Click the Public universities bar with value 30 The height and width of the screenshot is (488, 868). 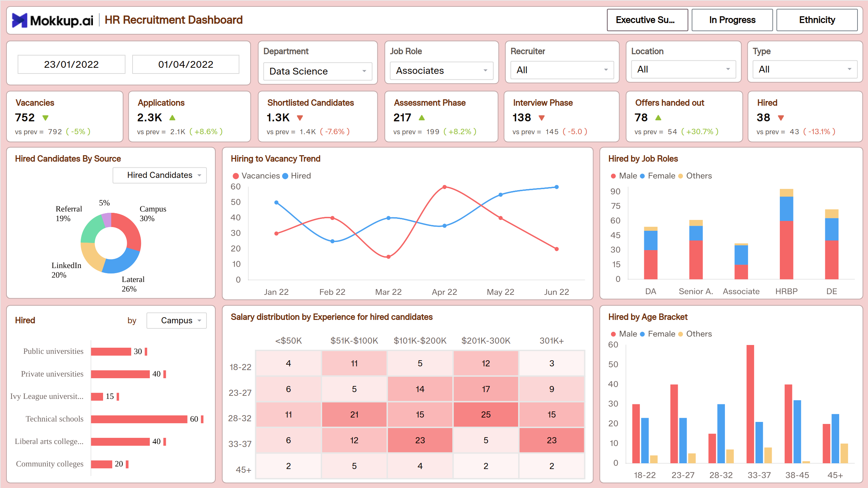click(111, 352)
